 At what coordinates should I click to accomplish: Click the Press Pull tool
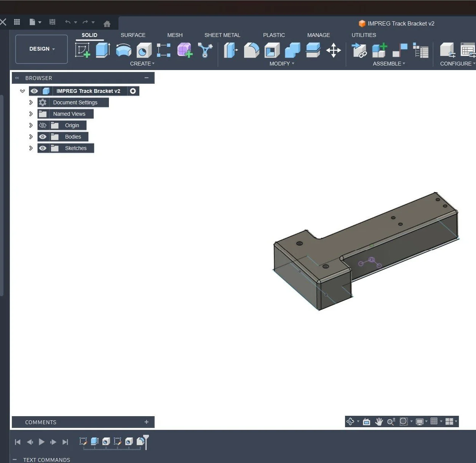[x=230, y=50]
